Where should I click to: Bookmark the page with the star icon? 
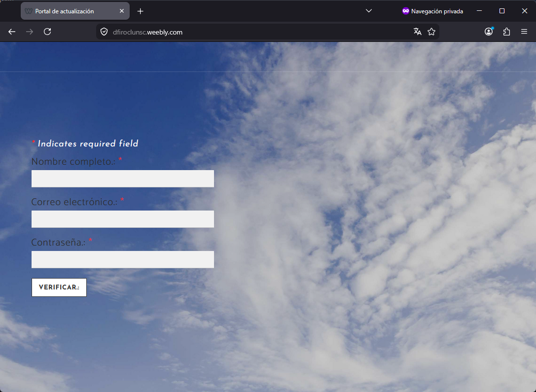[431, 32]
